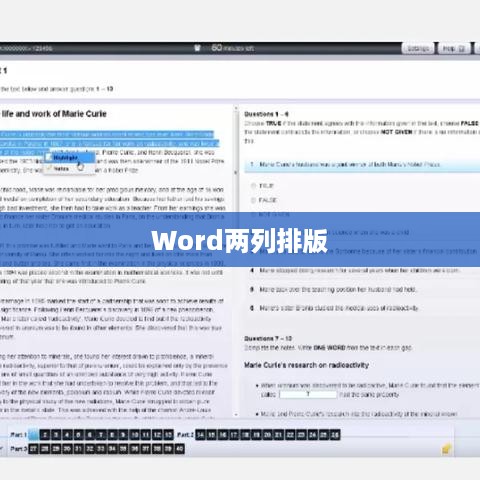Click the passage scrollbar up arrow

point(236,108)
